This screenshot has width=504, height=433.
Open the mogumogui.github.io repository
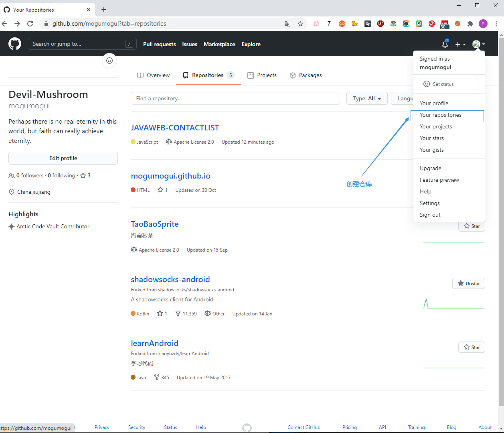pos(170,176)
